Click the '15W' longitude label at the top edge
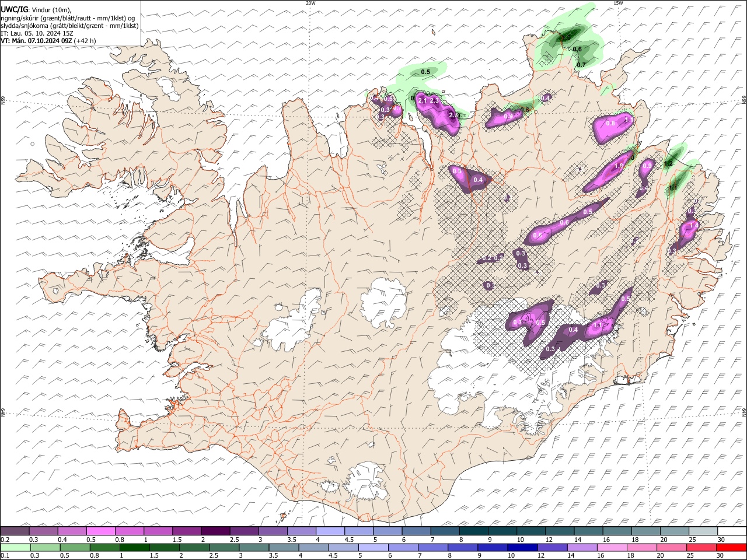 pos(618,3)
